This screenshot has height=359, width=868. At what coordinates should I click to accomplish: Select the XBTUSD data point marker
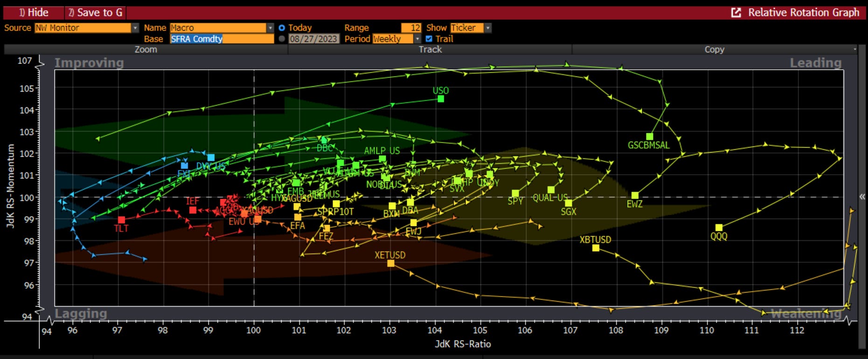(x=596, y=248)
